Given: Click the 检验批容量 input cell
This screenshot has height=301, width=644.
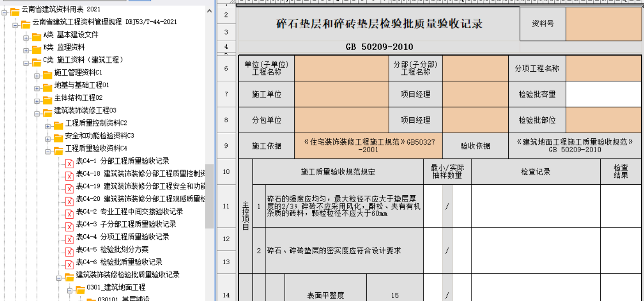Looking at the screenshot, I should click(x=604, y=95).
